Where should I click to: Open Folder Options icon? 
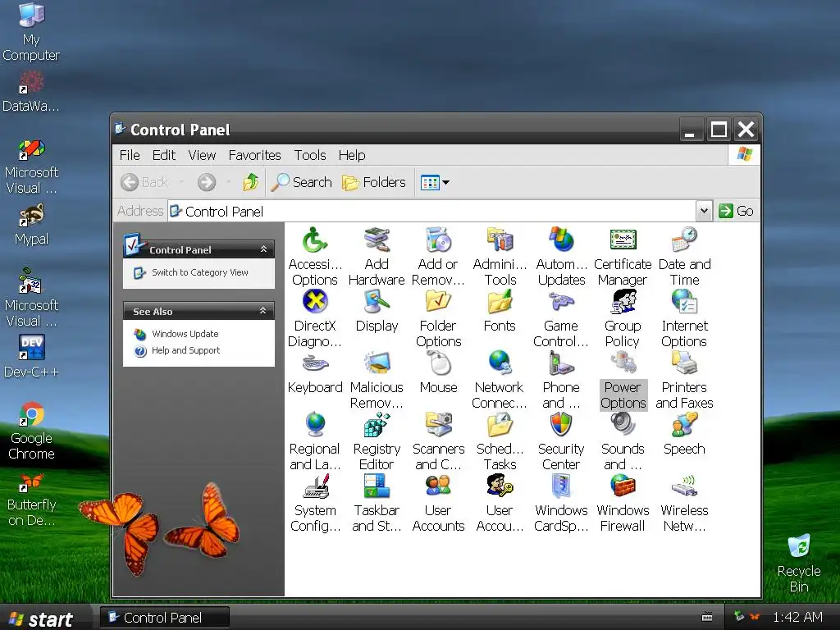438,302
